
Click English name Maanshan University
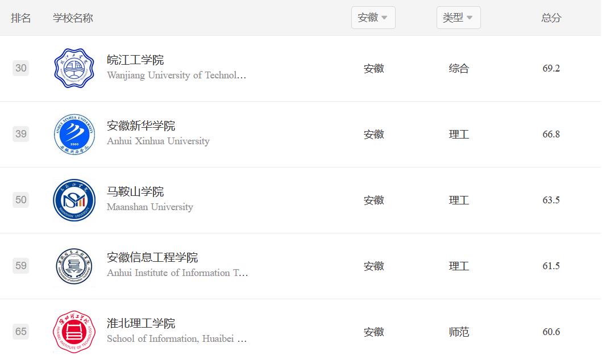pos(150,207)
